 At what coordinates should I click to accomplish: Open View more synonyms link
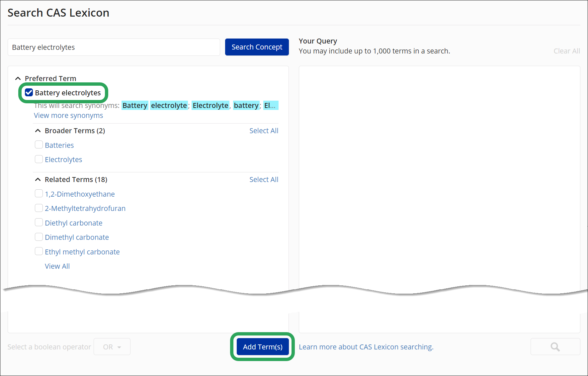68,116
